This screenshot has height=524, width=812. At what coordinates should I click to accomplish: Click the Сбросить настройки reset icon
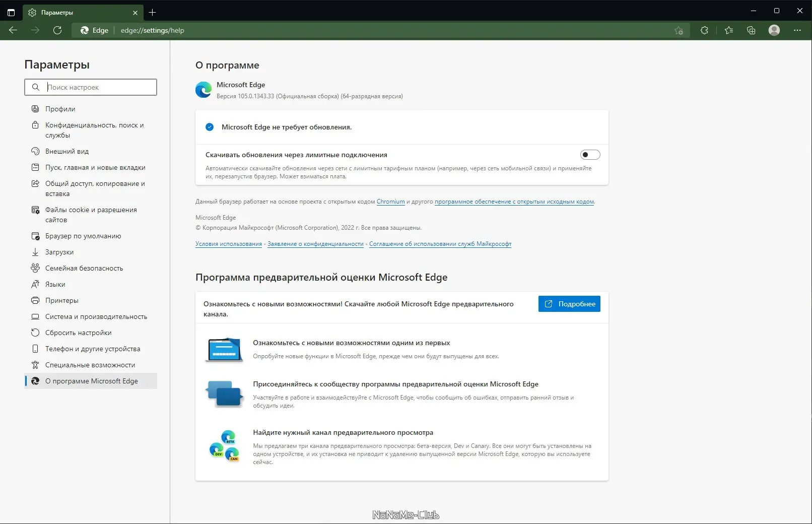[x=35, y=333]
